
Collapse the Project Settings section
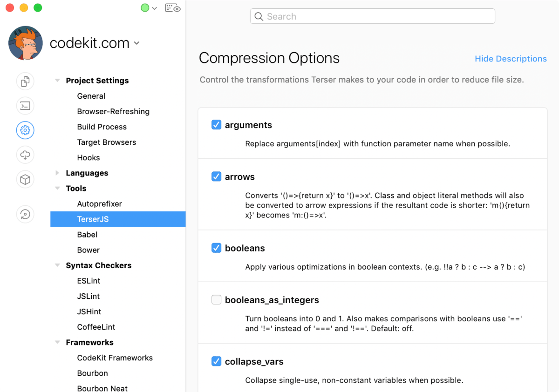[57, 81]
